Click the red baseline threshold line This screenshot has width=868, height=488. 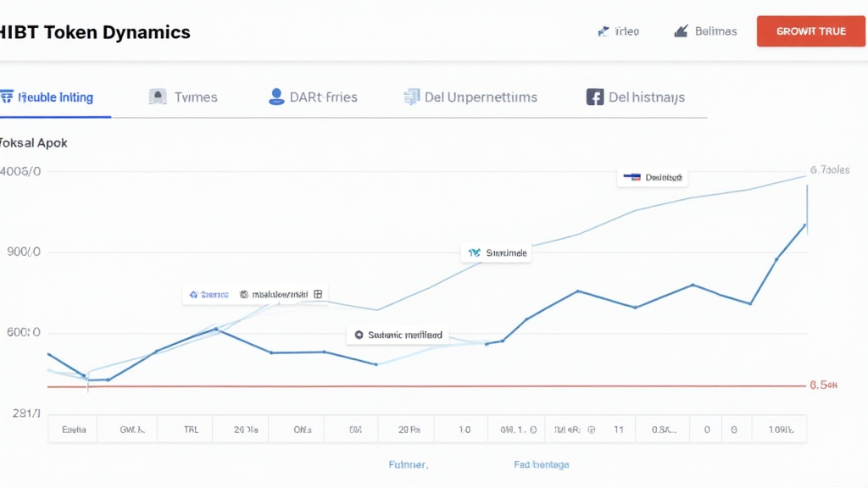tap(424, 386)
